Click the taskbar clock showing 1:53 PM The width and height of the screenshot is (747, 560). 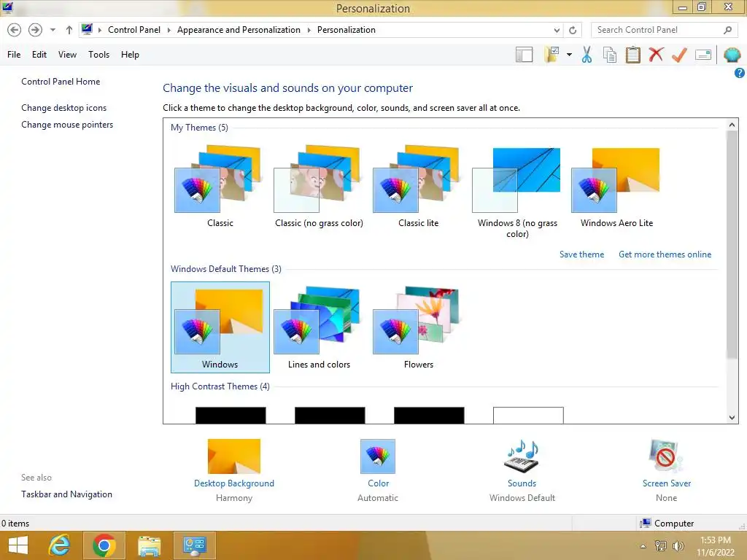[x=716, y=546]
